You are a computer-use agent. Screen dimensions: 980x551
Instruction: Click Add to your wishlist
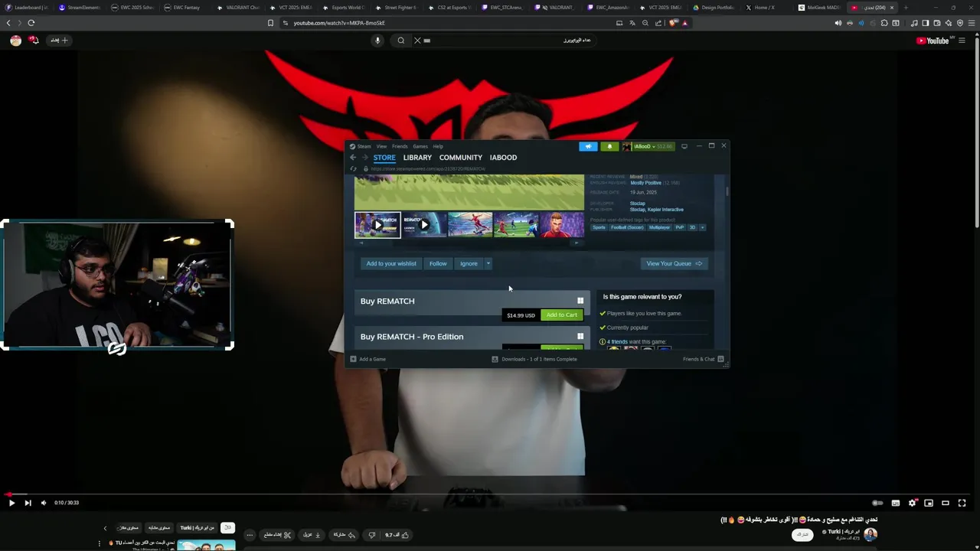[x=391, y=263]
